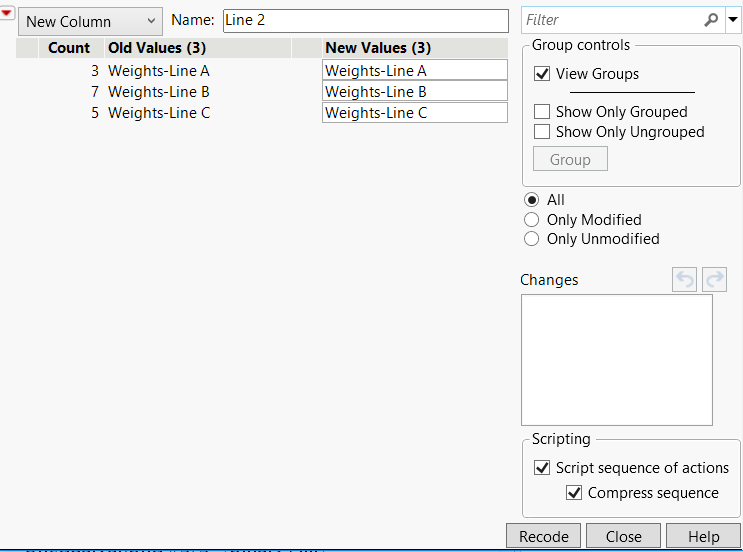
Task: Click the filter magnifier search icon
Action: tap(711, 20)
